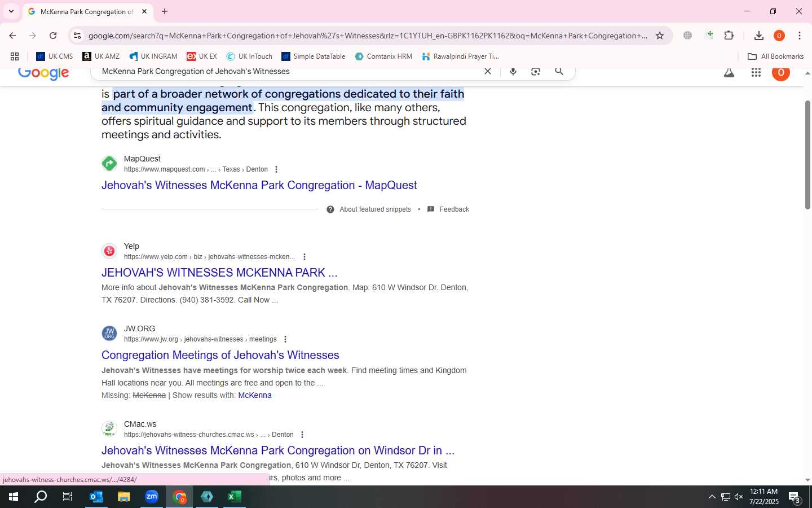
Task: Click the page vertical scrollbar thumb
Action: tap(807, 155)
